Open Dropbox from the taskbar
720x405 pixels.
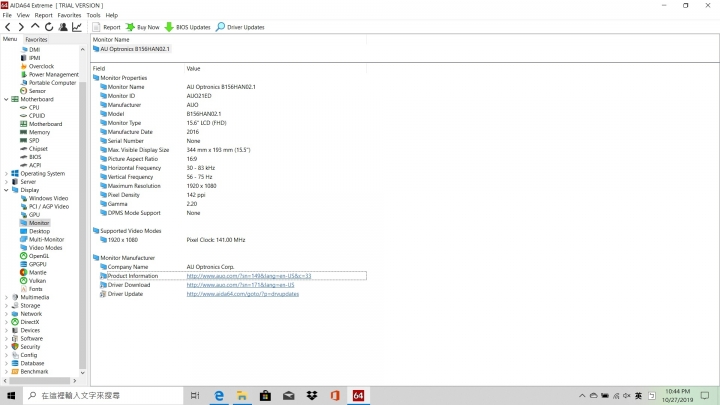pos(312,395)
